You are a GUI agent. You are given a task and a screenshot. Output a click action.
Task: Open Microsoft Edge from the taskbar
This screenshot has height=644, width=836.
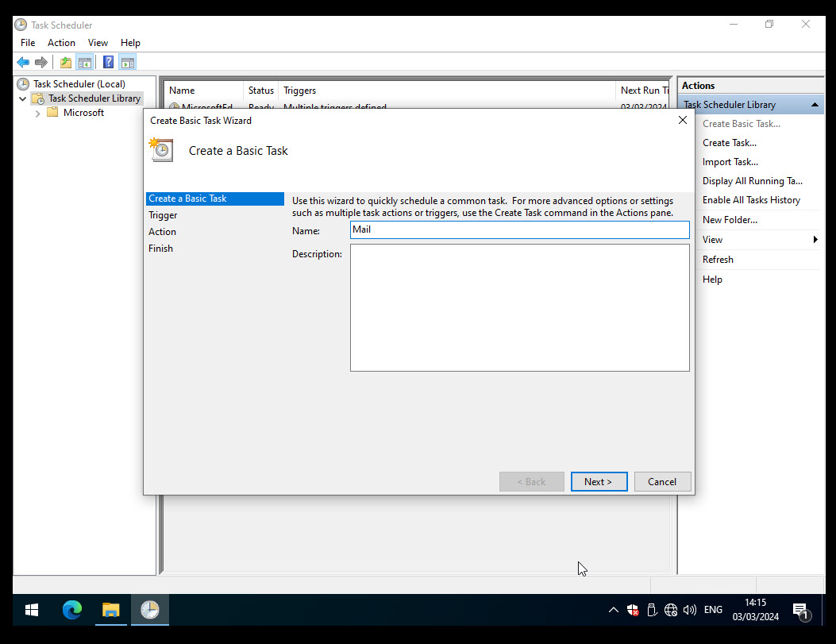tap(72, 610)
